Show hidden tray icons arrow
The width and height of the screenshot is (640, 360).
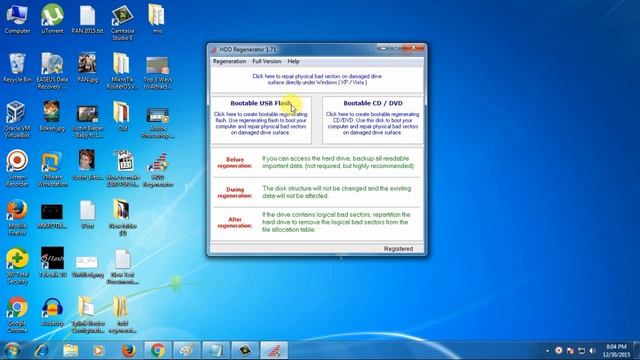(x=547, y=351)
